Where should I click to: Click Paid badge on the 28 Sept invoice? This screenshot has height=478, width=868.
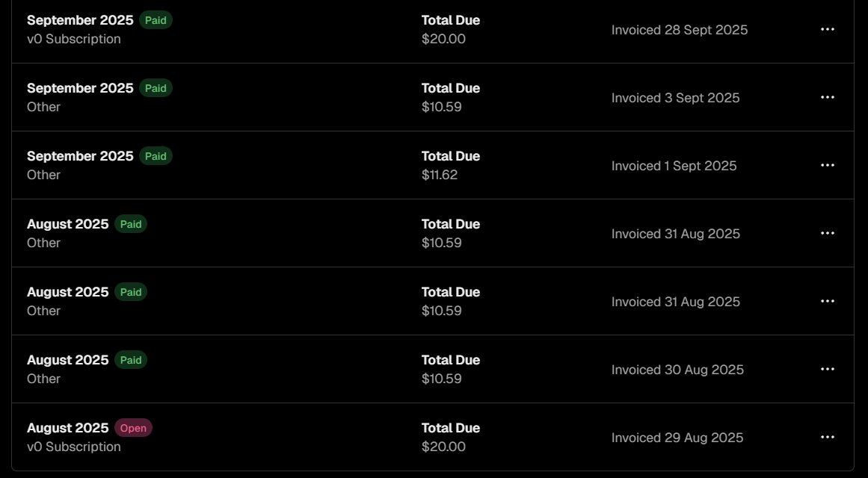[x=156, y=20]
